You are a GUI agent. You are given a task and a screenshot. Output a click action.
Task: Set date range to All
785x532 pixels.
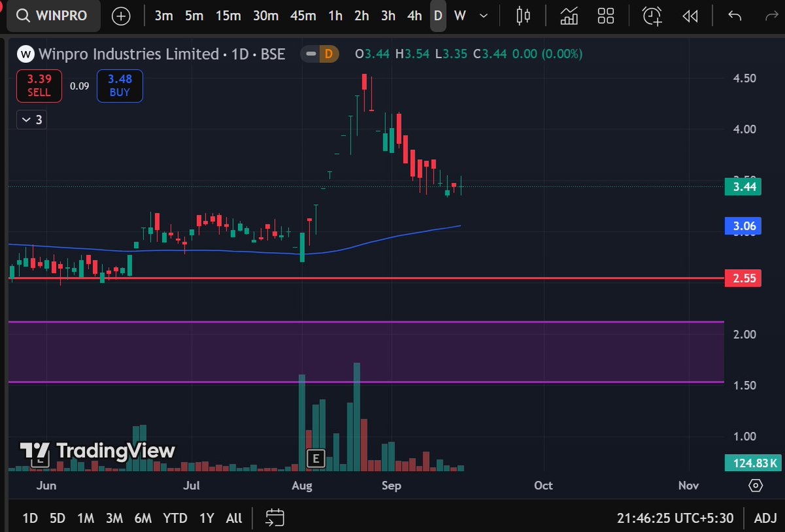click(234, 518)
